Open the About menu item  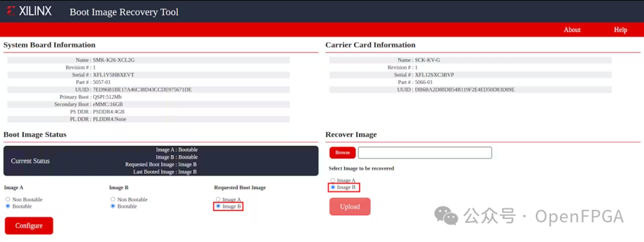[x=572, y=30]
